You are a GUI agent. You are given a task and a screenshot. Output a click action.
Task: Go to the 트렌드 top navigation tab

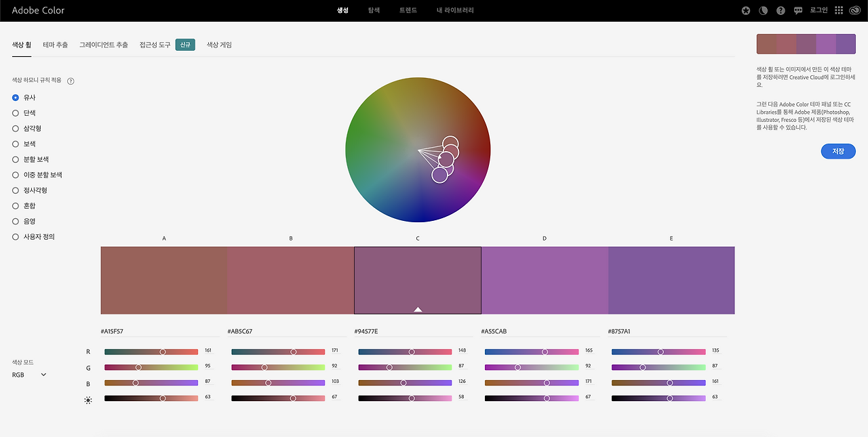coord(408,11)
